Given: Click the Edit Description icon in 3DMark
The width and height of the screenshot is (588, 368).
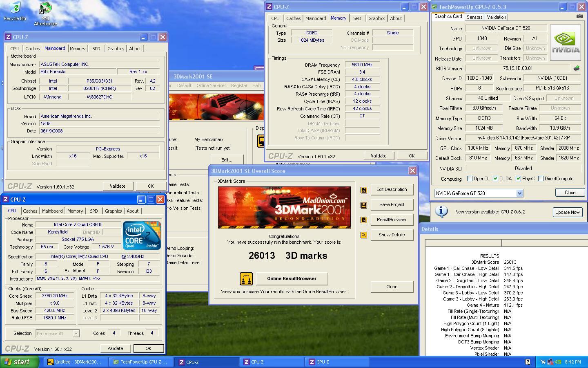Looking at the screenshot, I should [364, 190].
